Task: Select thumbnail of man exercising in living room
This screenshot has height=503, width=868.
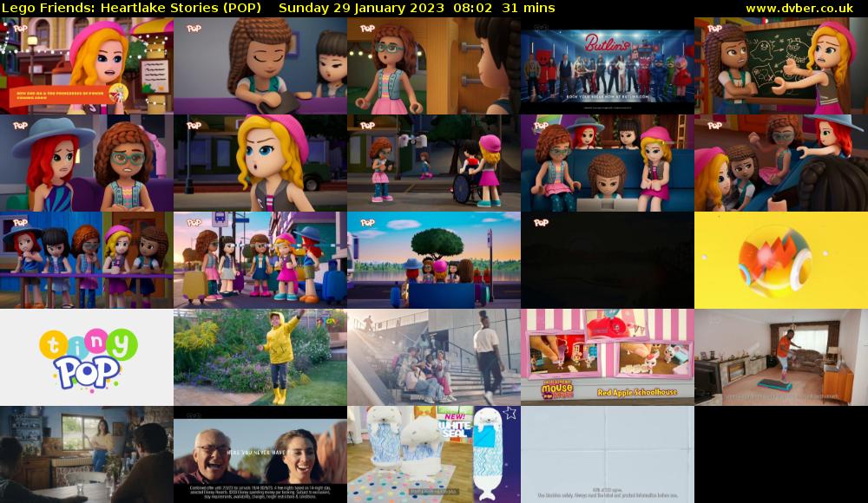Action: [x=781, y=357]
